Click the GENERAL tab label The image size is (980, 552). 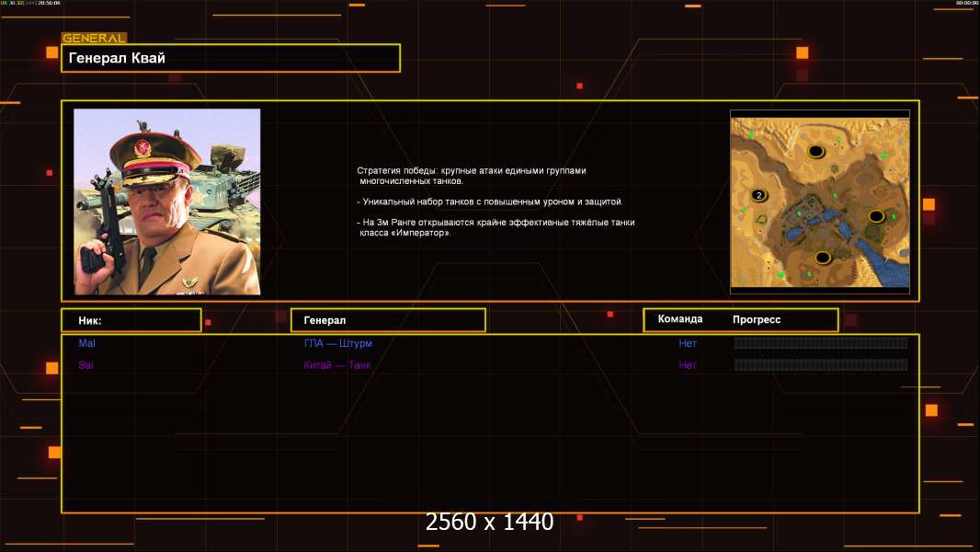point(94,39)
